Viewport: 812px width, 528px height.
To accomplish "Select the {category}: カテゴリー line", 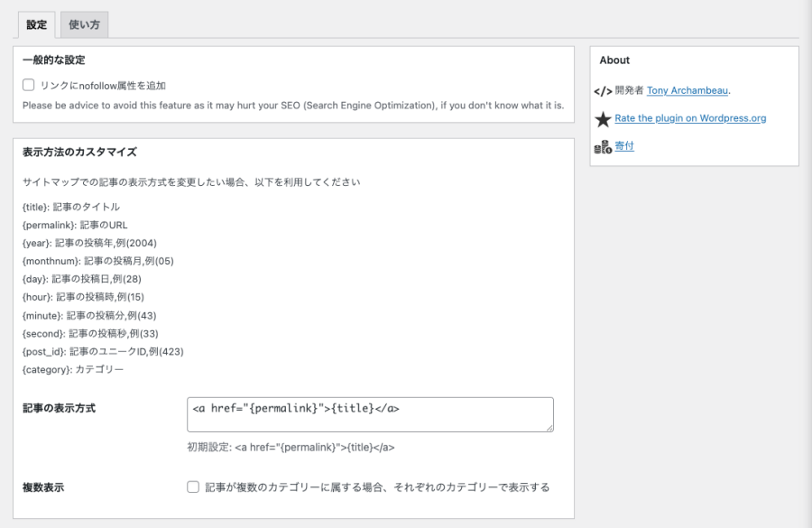I will point(73,369).
